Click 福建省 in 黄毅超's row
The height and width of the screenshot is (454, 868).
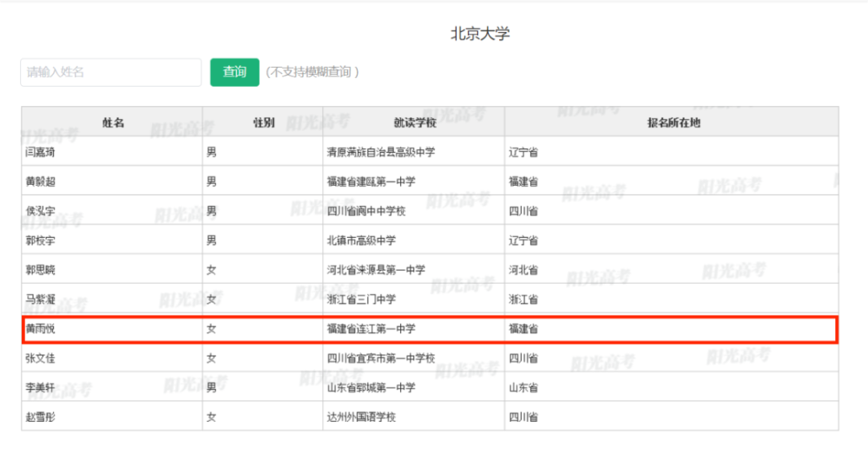[523, 181]
